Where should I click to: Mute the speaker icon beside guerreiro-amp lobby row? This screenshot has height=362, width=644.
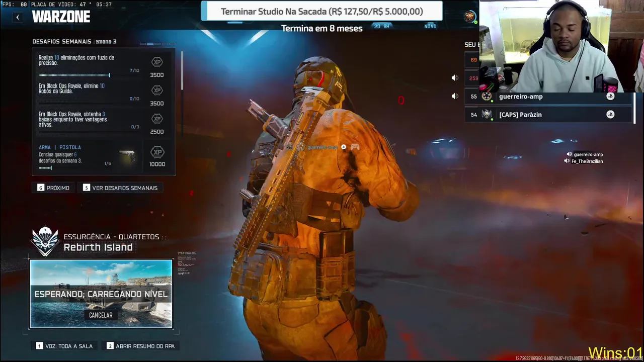click(455, 96)
